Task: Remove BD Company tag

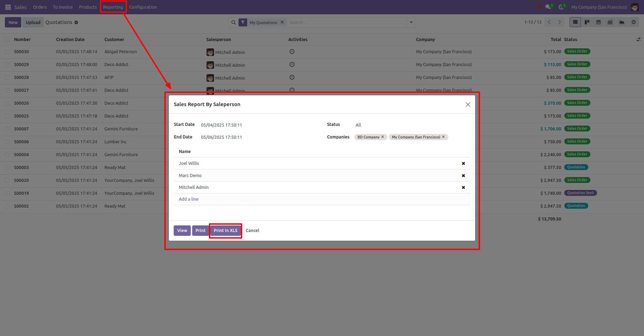Action: pyautogui.click(x=383, y=137)
